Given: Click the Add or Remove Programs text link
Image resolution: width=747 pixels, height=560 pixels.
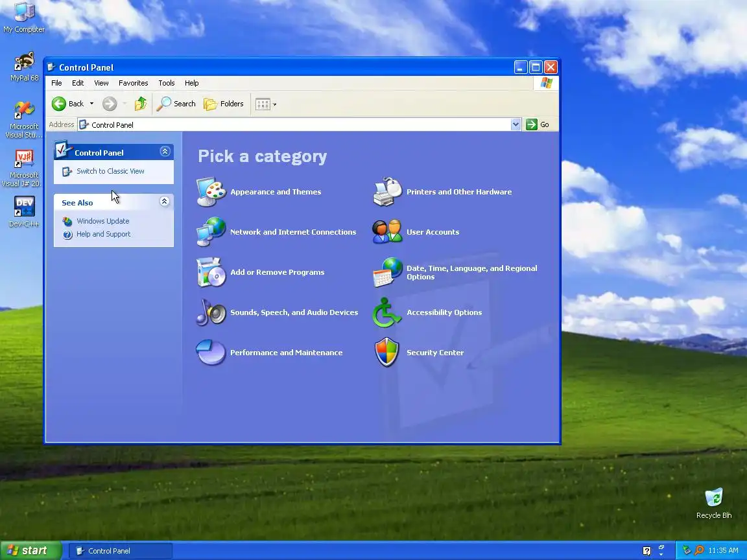Looking at the screenshot, I should click(278, 272).
